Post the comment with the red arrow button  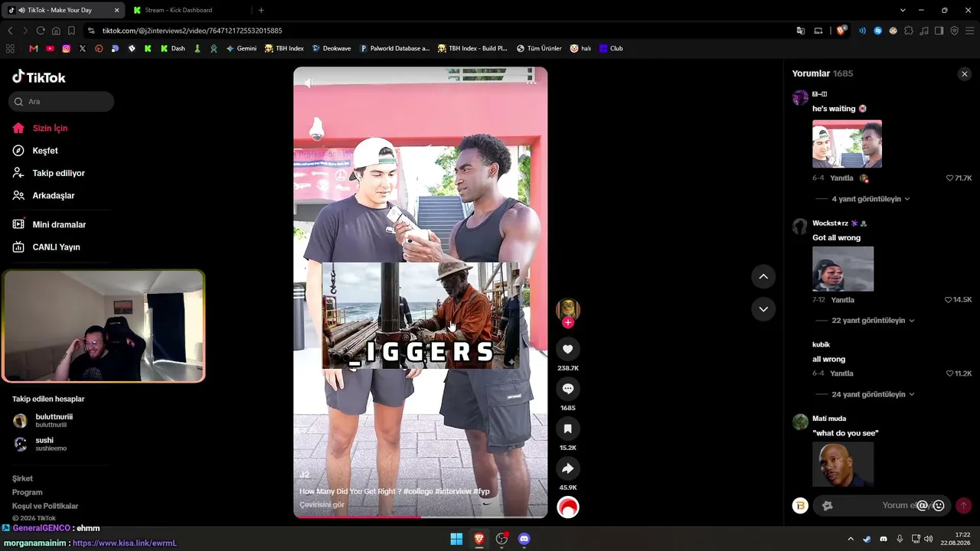point(963,505)
